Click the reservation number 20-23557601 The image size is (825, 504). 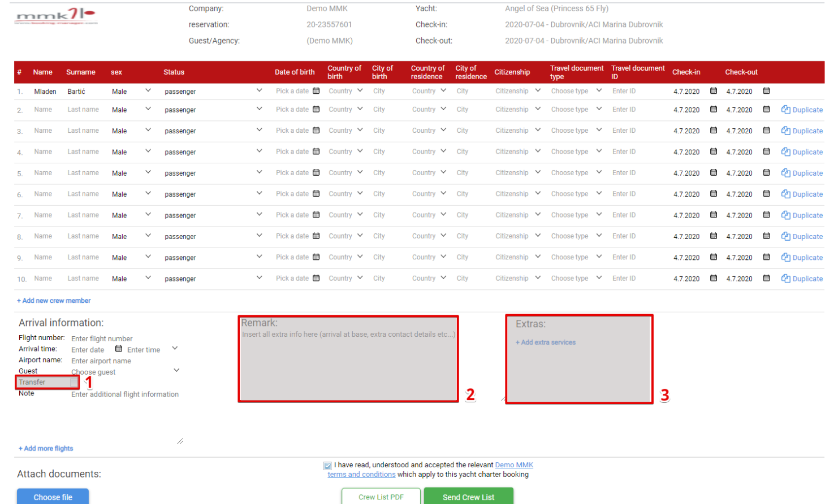pos(329,24)
